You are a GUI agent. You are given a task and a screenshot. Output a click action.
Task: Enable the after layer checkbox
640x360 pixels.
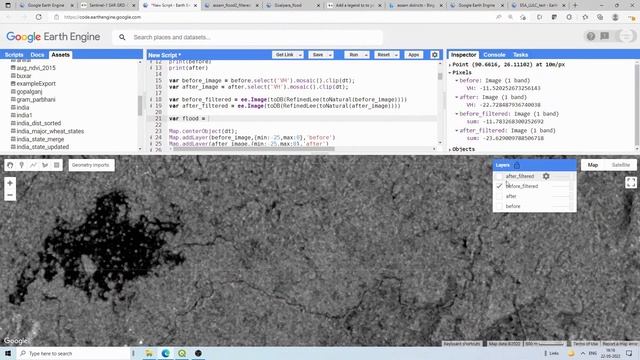tap(499, 196)
